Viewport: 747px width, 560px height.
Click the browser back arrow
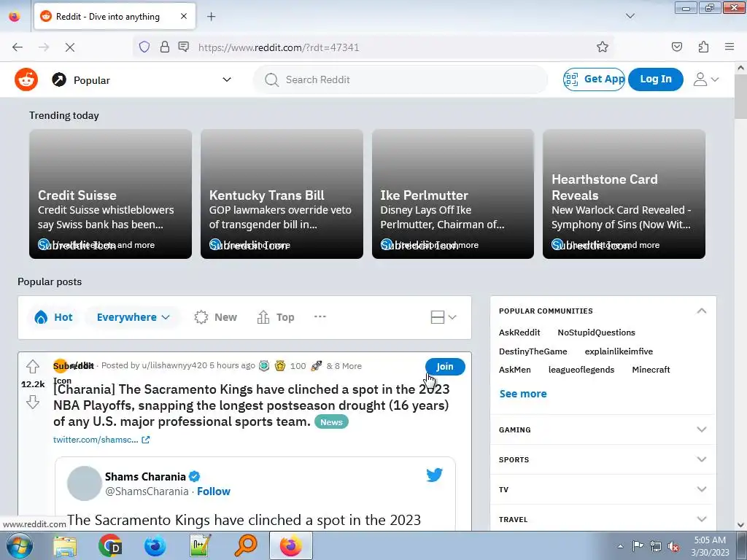click(18, 47)
